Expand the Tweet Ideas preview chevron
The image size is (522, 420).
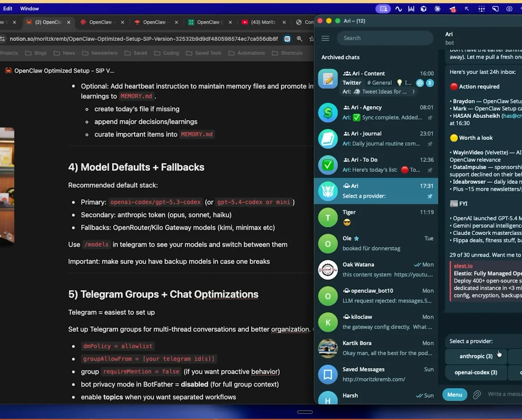pyautogui.click(x=414, y=92)
